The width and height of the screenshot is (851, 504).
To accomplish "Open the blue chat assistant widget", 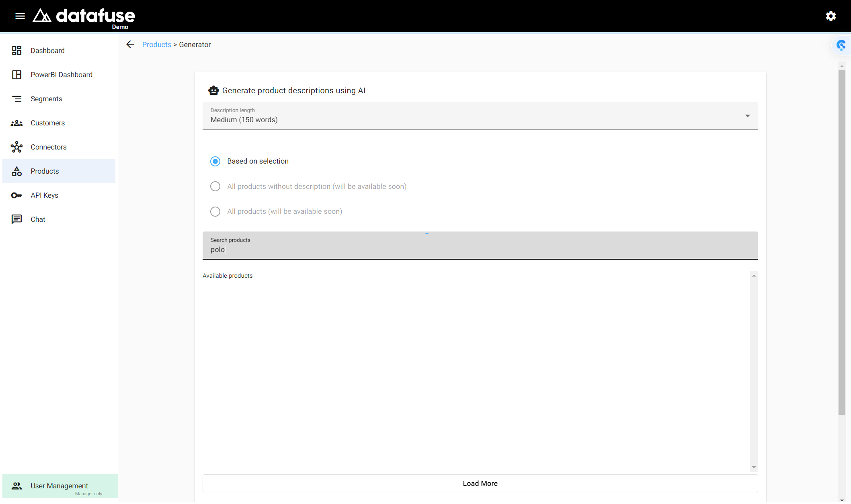I will [841, 45].
